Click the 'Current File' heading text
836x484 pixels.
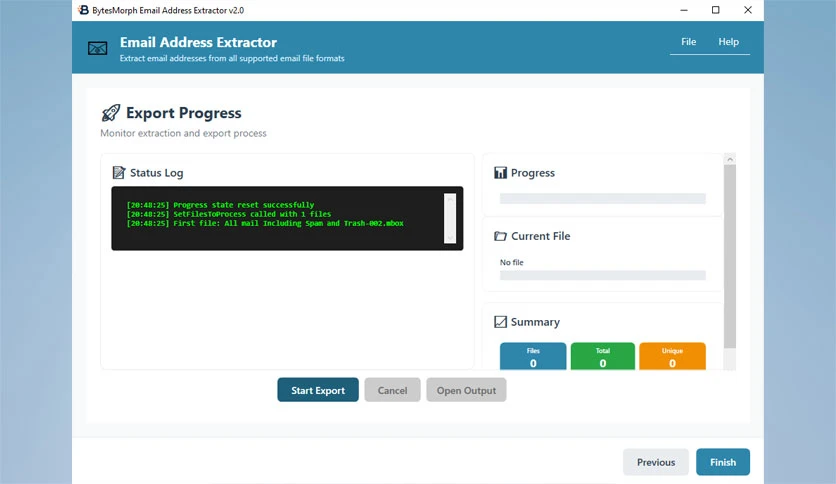(x=540, y=236)
